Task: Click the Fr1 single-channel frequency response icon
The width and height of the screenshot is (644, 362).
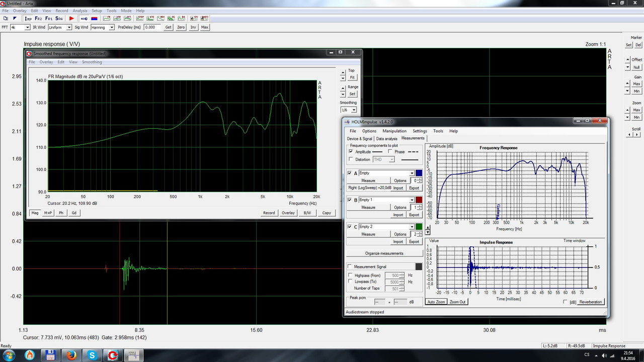Action: click(x=49, y=19)
